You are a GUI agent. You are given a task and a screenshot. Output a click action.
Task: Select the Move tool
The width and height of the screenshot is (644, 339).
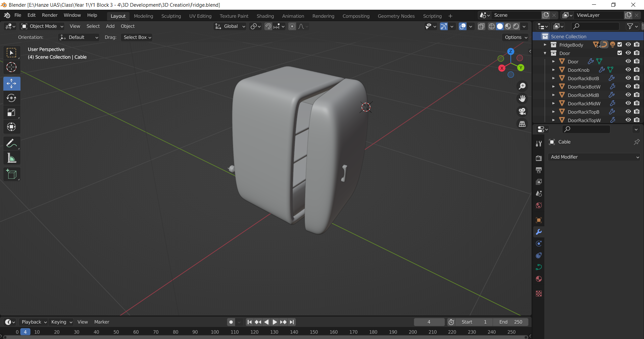tap(12, 83)
